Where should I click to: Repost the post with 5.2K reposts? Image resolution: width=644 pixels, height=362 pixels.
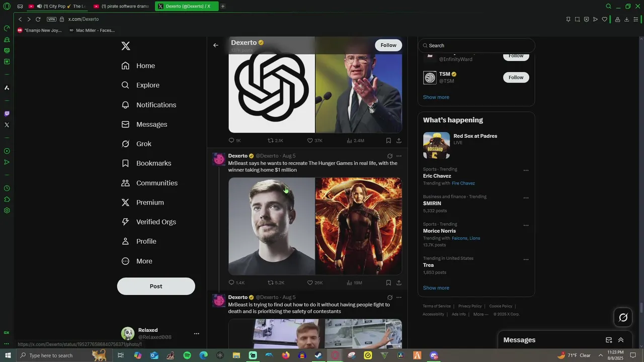point(276,283)
